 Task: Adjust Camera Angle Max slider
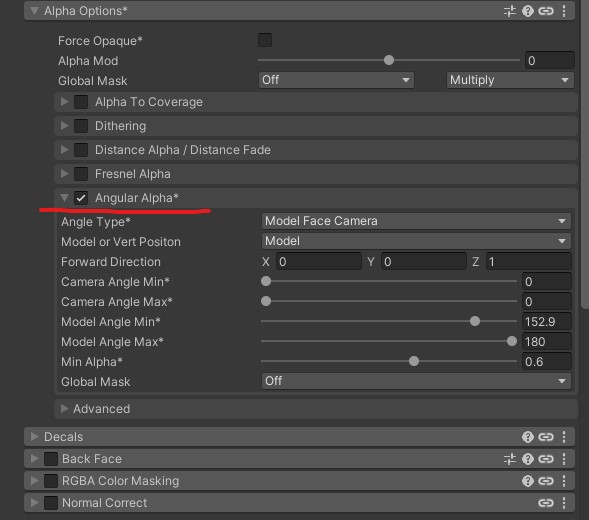389,301
